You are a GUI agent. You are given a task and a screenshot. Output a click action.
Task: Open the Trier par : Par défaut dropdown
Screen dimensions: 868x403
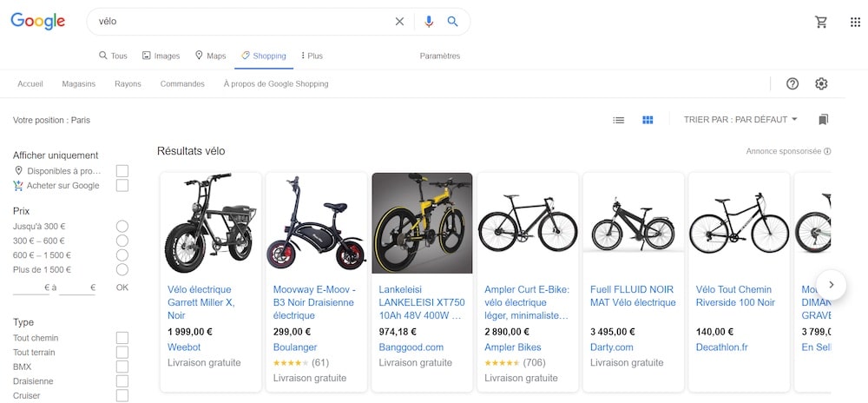click(740, 119)
